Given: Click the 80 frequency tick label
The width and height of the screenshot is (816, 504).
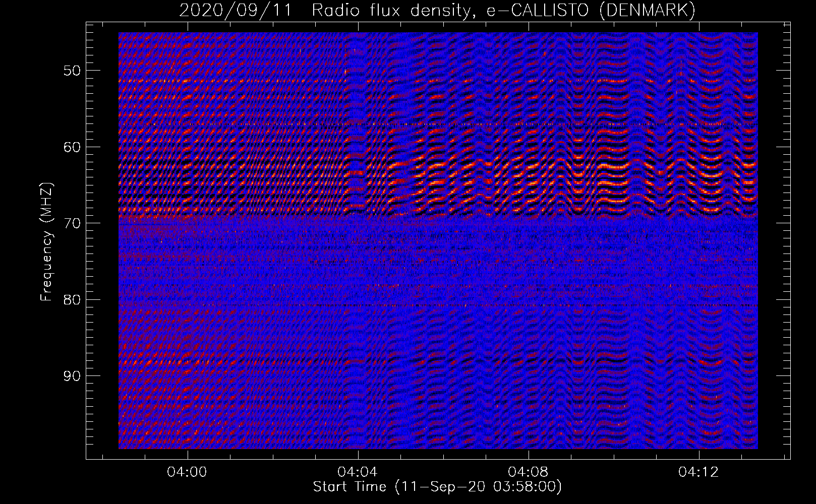Looking at the screenshot, I should (x=72, y=300).
